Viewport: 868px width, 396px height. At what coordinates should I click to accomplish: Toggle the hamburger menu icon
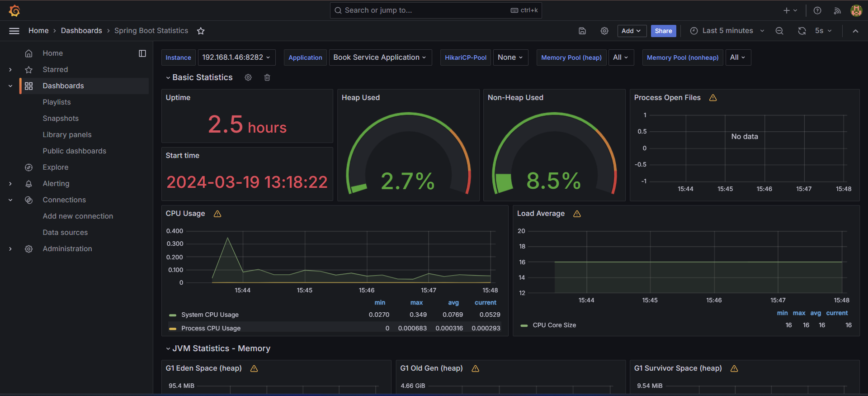pos(14,31)
